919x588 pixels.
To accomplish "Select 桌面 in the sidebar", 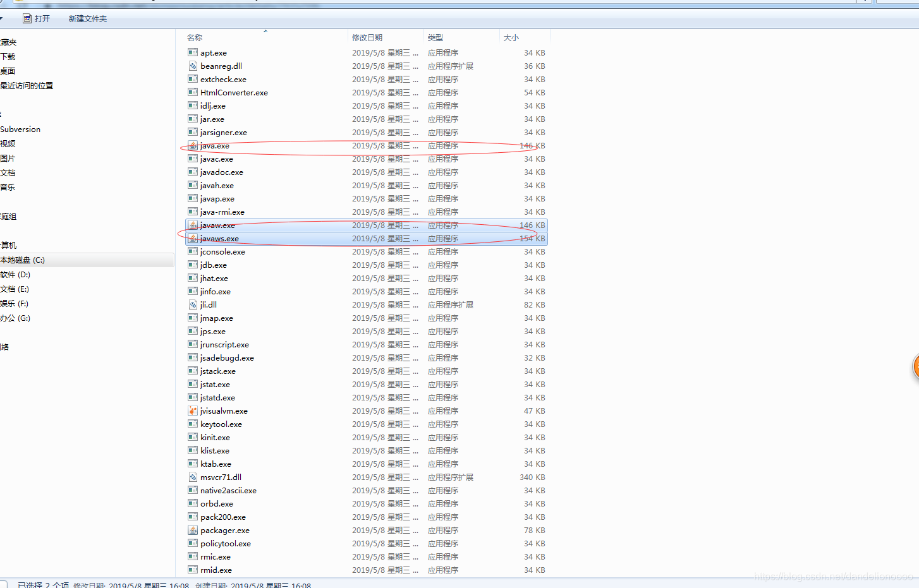I will (8, 71).
